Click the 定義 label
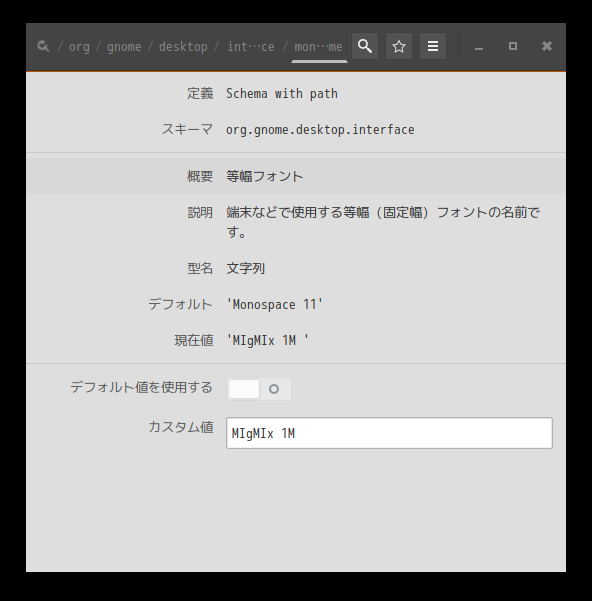This screenshot has height=601, width=592. (x=200, y=93)
